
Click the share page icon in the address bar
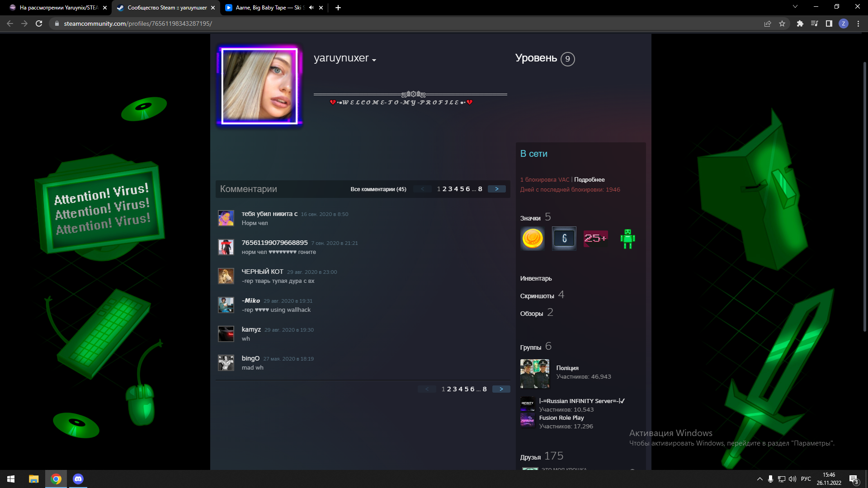767,23
